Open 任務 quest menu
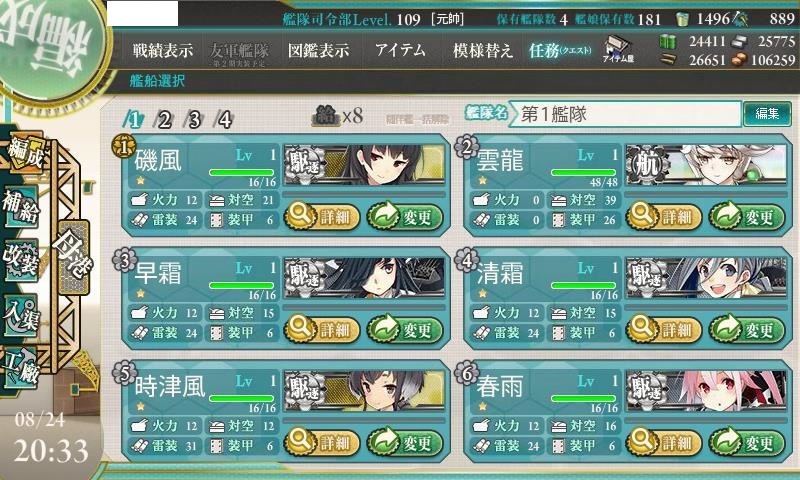This screenshot has width=800, height=480. tap(560, 50)
